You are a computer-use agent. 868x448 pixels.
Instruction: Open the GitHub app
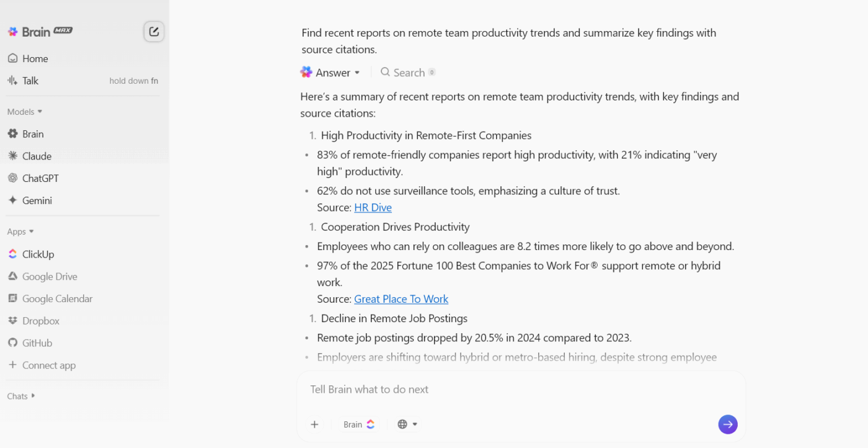click(x=37, y=343)
